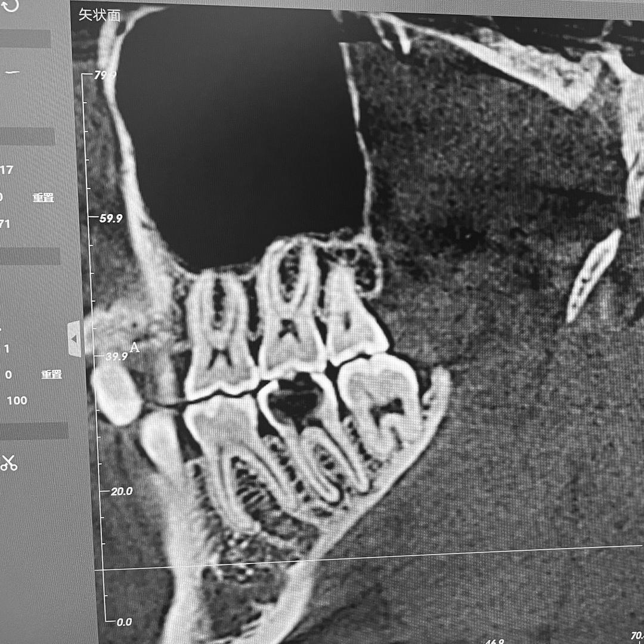Select the value 17 in the side panel

[x=7, y=170]
